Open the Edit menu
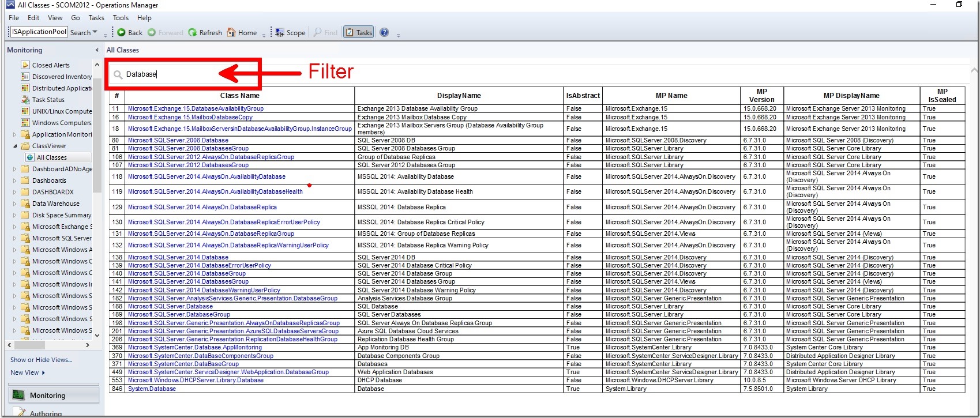Screen dimensions: 980x418 point(33,18)
